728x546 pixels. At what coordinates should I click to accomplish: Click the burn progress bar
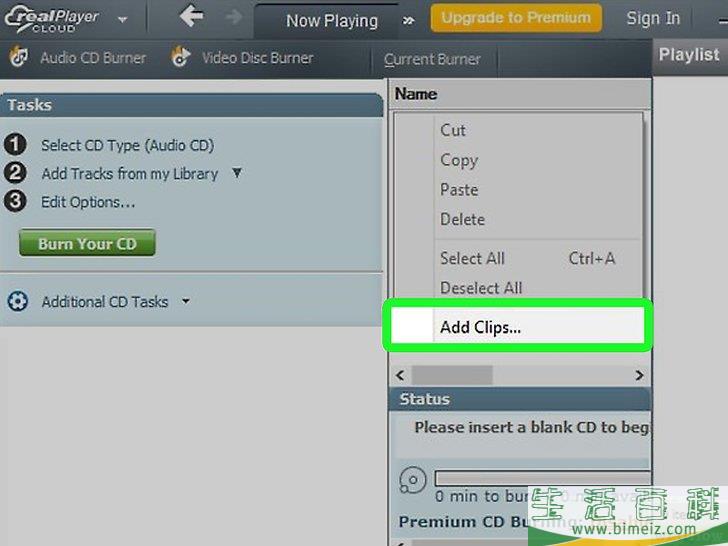click(542, 478)
